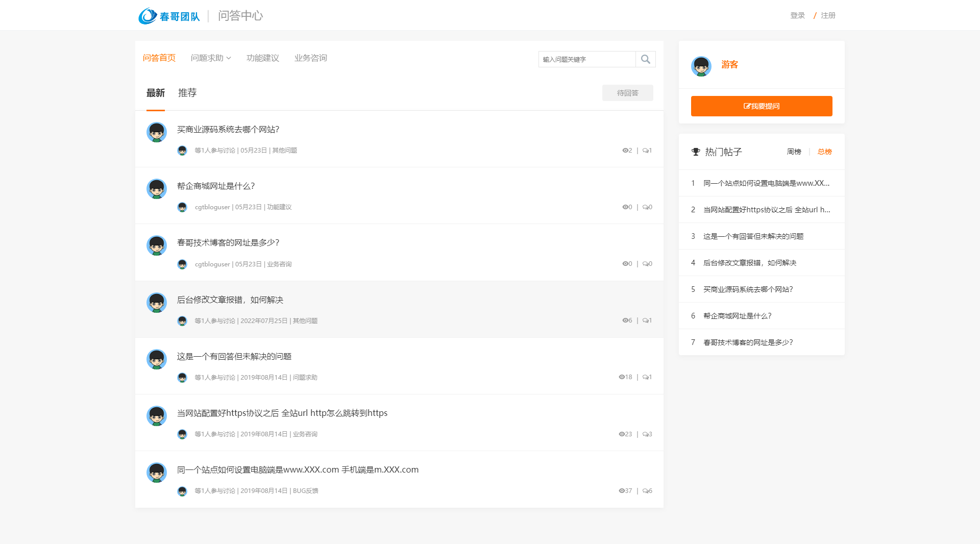
Task: Click views eye icon showing 18
Action: click(622, 377)
